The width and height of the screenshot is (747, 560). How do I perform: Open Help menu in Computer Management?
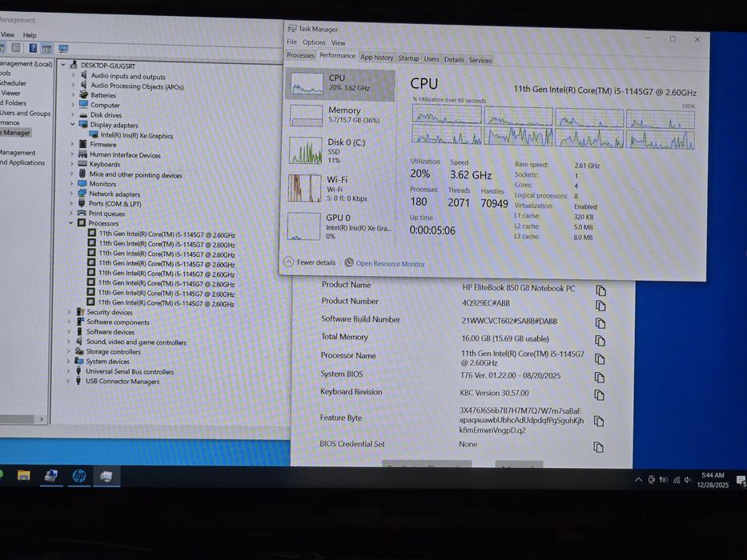30,34
